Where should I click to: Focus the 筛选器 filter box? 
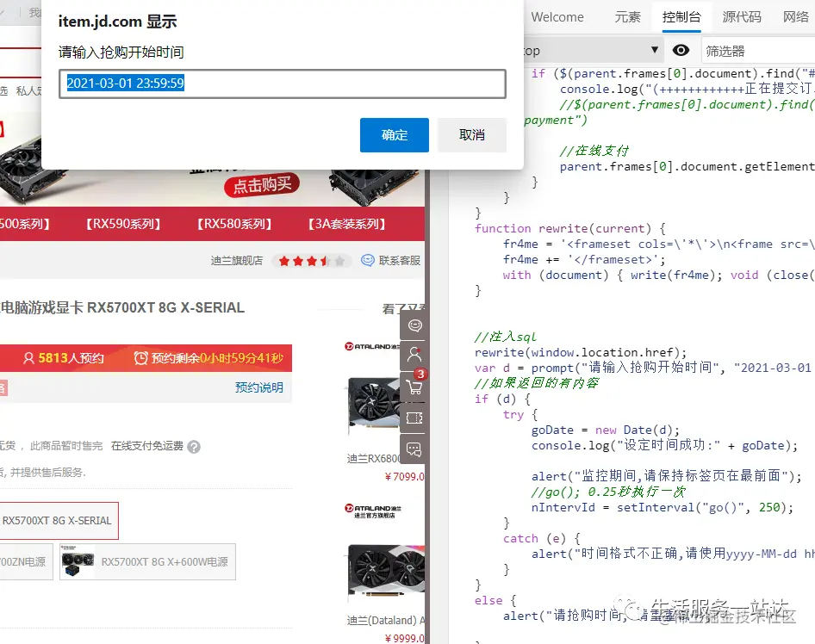pyautogui.click(x=758, y=51)
